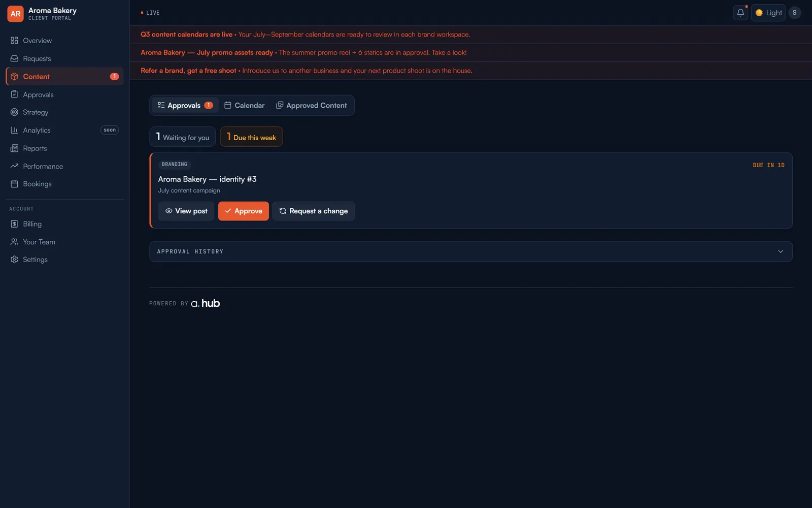Click the Bookings calendar icon
Viewport: 812px width, 508px height.
pos(14,184)
